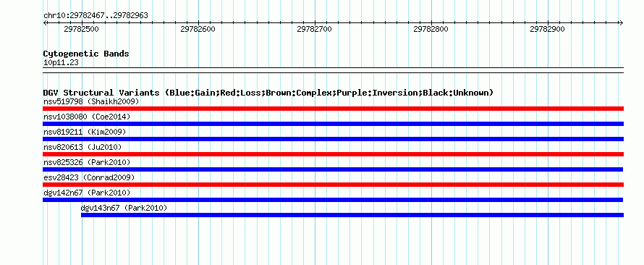The width and height of the screenshot is (644, 265).
Task: Open variant label nsv519798 (Shaikh2009)
Action: coord(91,101)
